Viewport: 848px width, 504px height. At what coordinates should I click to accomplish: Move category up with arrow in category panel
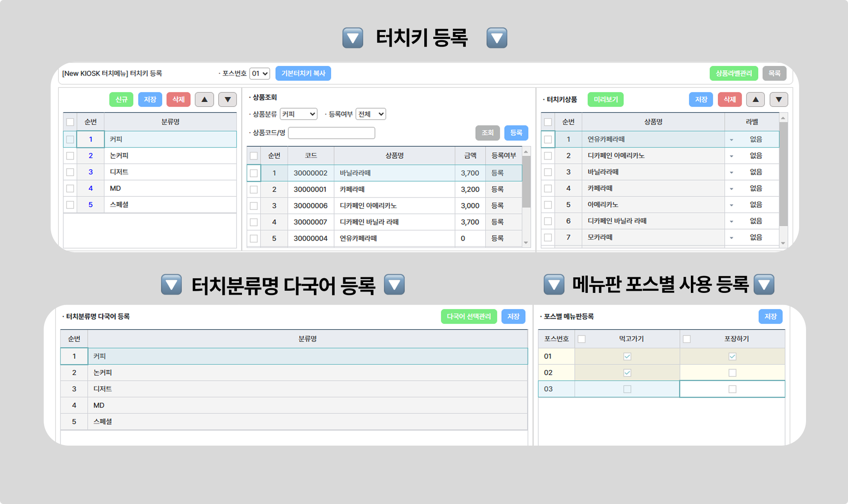point(204,100)
